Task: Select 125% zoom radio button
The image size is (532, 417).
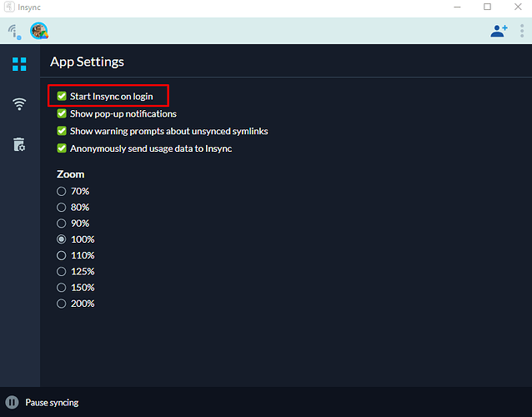Action: (x=62, y=271)
